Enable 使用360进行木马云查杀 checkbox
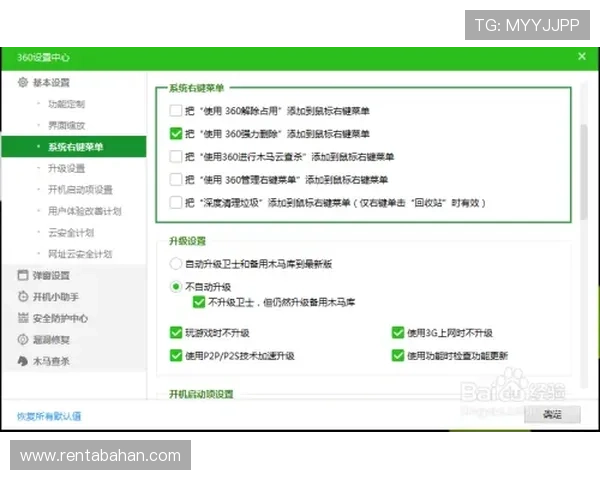The image size is (600, 480). coord(176,157)
